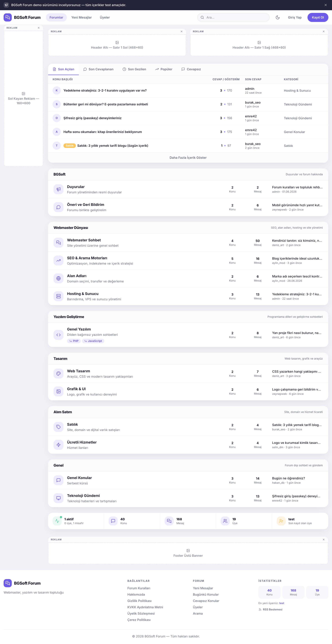Toggle dark mode with the moon icon
Viewport: 332px width, 644px height.
coord(278,17)
